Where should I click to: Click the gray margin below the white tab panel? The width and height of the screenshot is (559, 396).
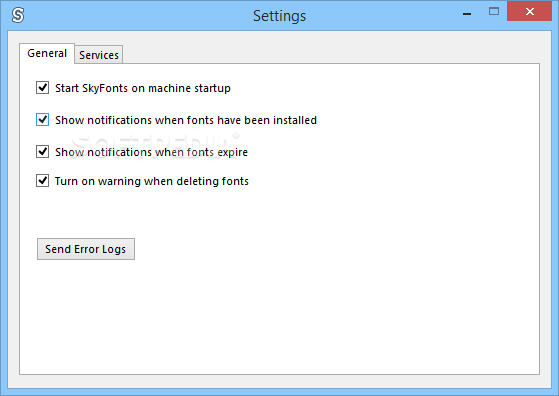(x=280, y=381)
